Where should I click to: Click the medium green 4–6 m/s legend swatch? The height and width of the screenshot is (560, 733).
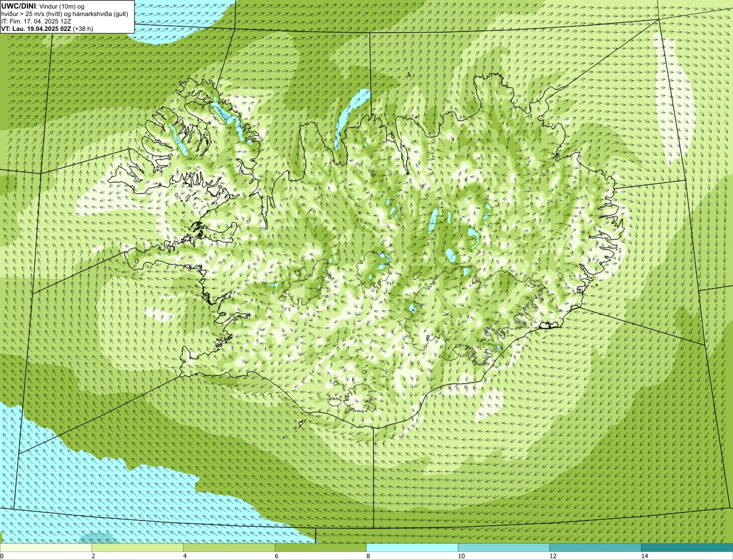(x=229, y=547)
